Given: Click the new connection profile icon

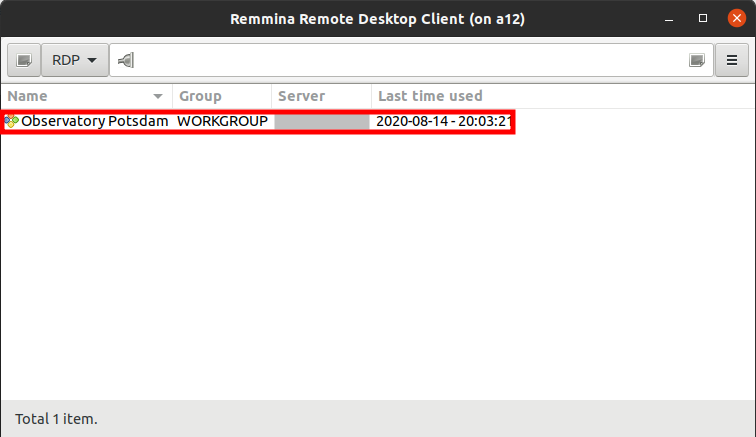Looking at the screenshot, I should (24, 60).
